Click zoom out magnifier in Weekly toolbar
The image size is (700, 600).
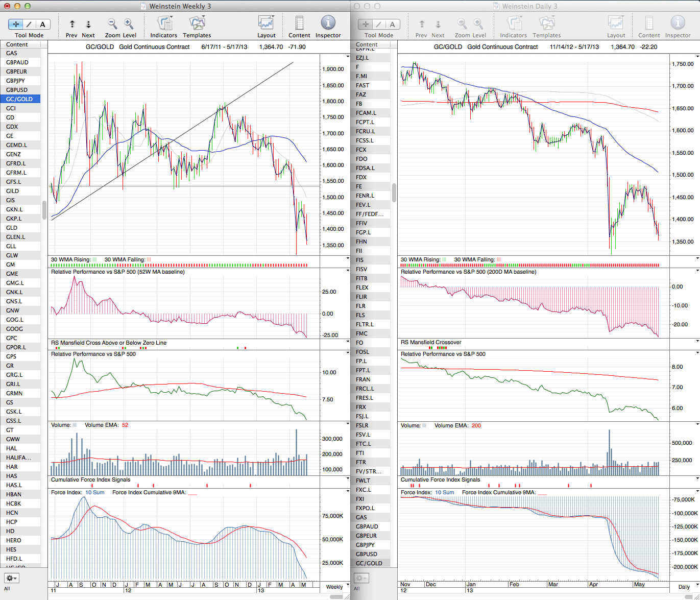[x=112, y=23]
